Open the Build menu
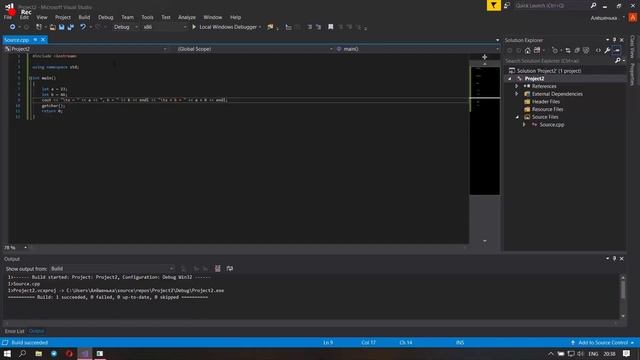Image resolution: width=640 pixels, height=360 pixels. [x=84, y=18]
